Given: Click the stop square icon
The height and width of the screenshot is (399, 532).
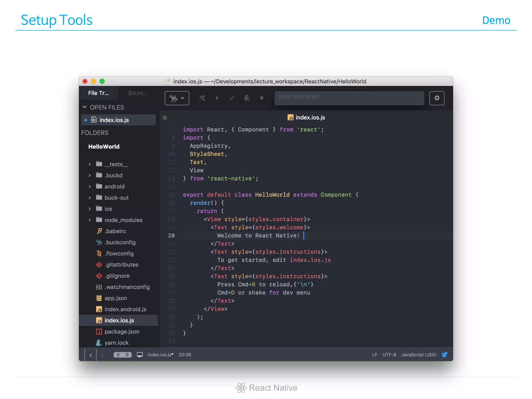Looking at the screenshot, I should (262, 98).
